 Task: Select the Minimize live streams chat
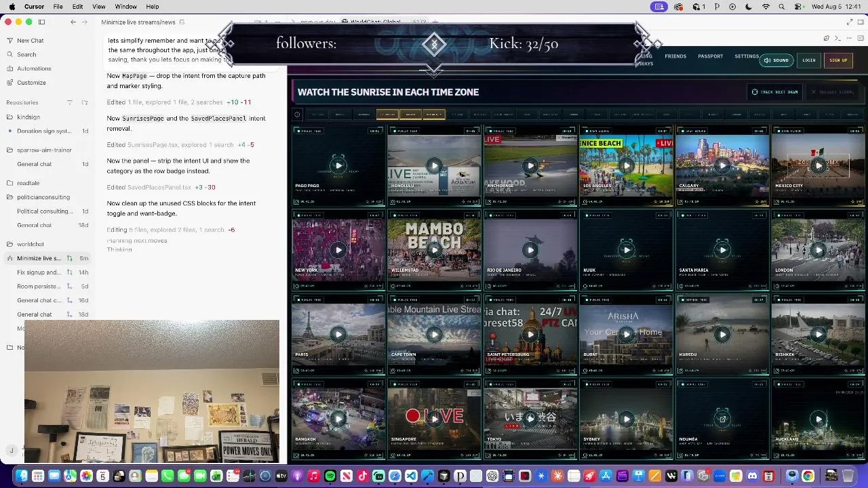point(47,258)
